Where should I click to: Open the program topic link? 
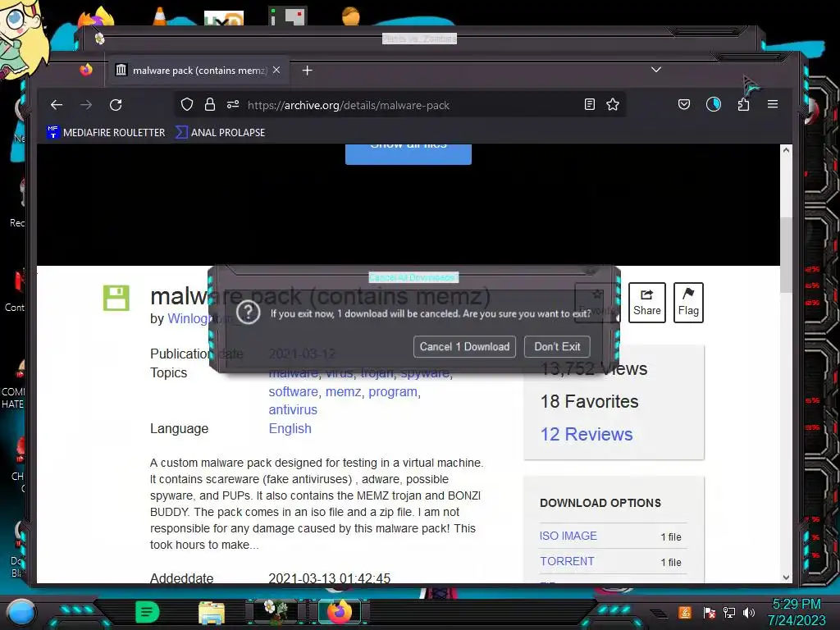click(393, 391)
